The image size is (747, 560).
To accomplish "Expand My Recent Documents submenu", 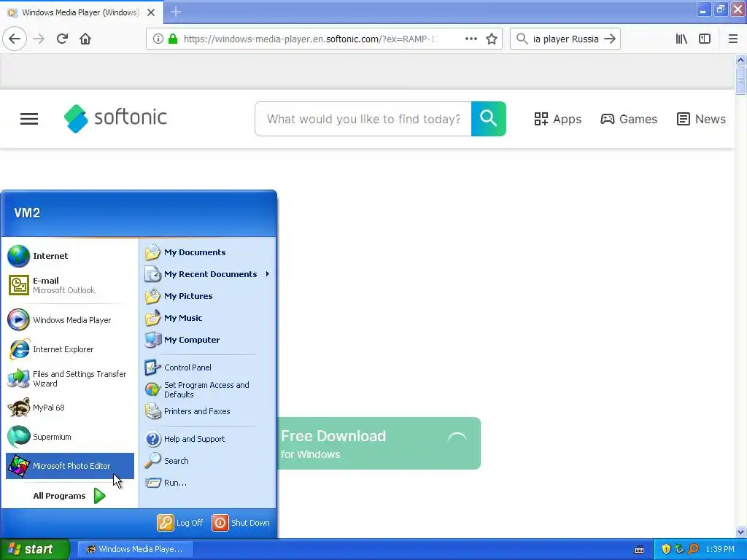I will tap(208, 274).
